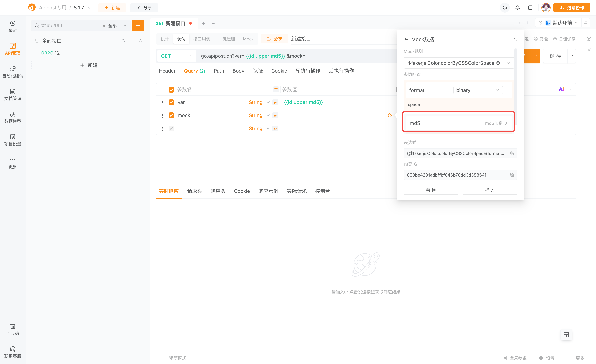Open the 回收站 recycle bin
Image resolution: width=596 pixels, height=364 pixels.
point(13,329)
